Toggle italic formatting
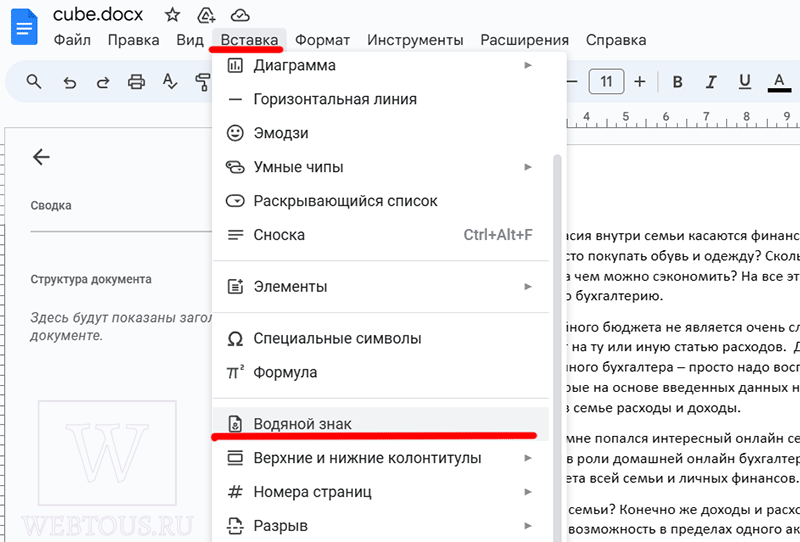Screen dimensions: 800x542 pyautogui.click(x=711, y=82)
